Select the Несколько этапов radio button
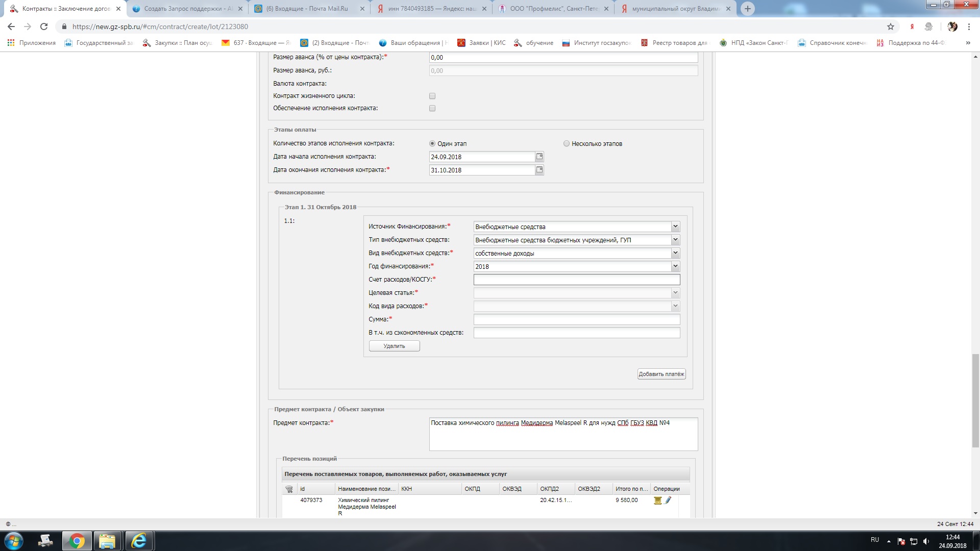The width and height of the screenshot is (980, 551). [x=567, y=144]
